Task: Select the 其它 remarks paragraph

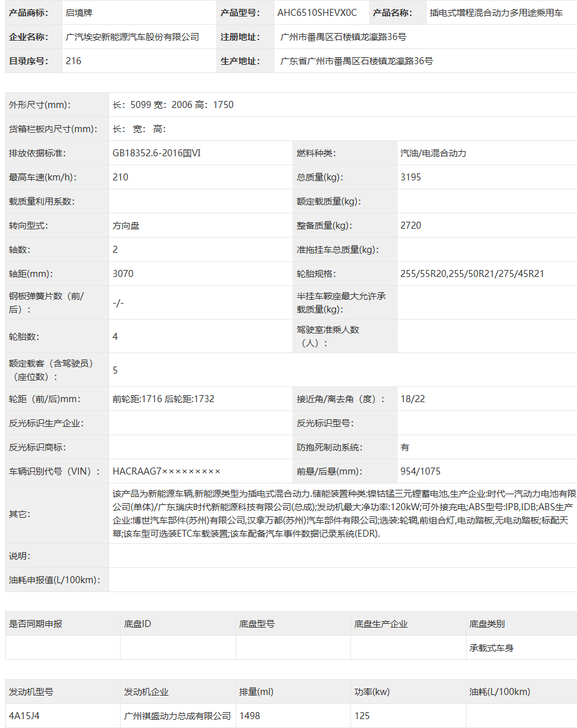Action: [x=344, y=514]
